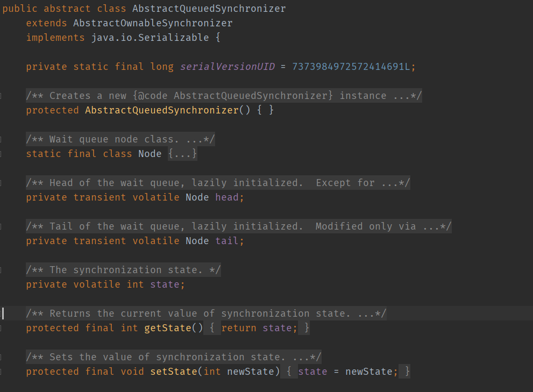Click 'state' in the private volatile int declaration

(165, 284)
